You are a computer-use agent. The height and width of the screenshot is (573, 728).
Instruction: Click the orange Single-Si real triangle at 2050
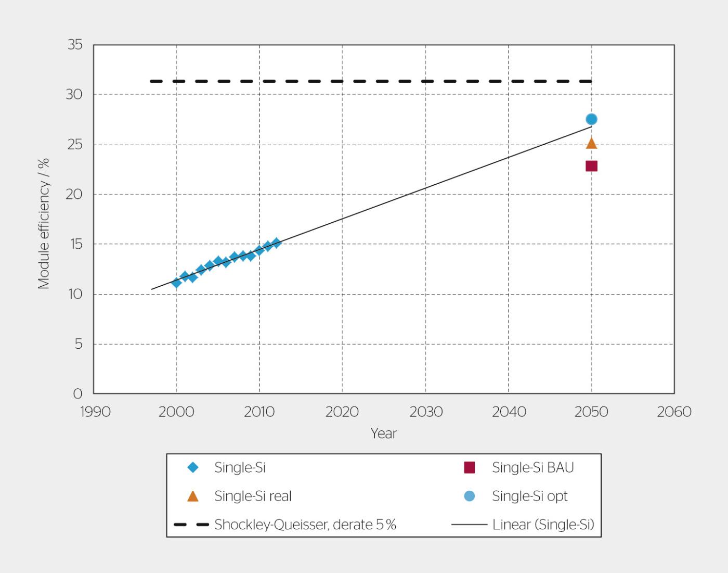(591, 144)
